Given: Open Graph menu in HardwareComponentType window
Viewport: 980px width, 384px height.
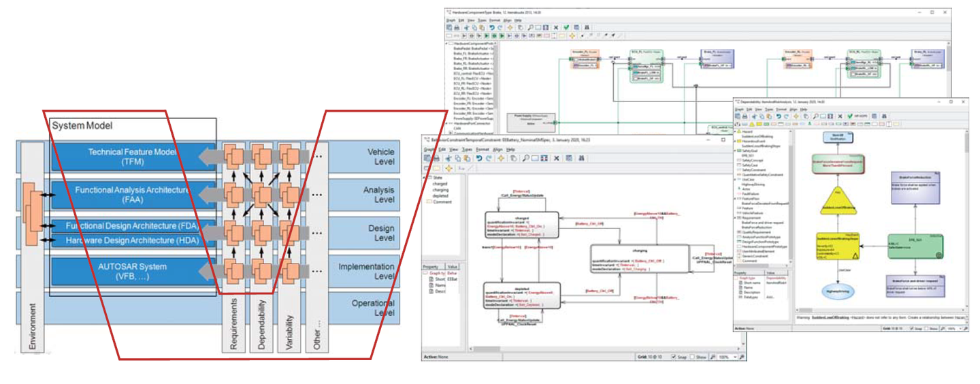Looking at the screenshot, I should (451, 20).
